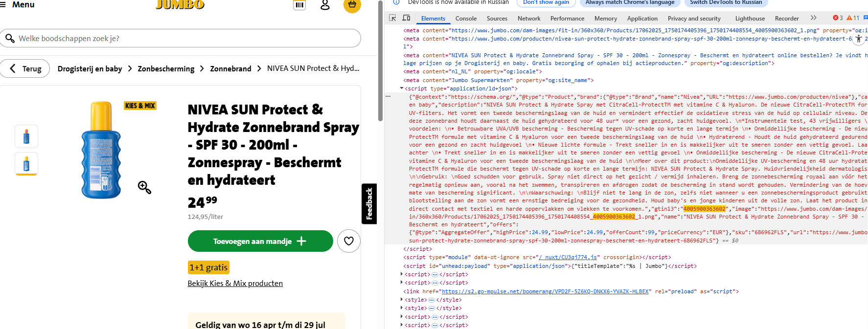Select the unhead:payload script row
Image resolution: width=868 pixels, height=329 pixels.
[x=550, y=266]
